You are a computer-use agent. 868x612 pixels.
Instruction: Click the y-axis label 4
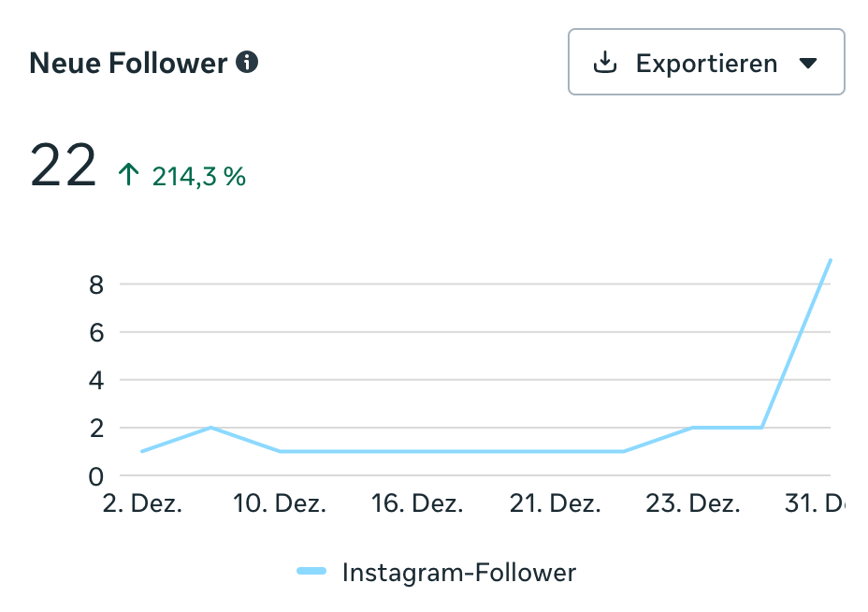[x=95, y=380]
